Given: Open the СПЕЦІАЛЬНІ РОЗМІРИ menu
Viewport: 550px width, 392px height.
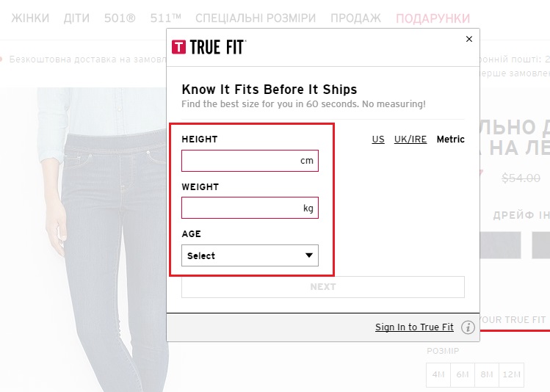Looking at the screenshot, I should tap(254, 18).
